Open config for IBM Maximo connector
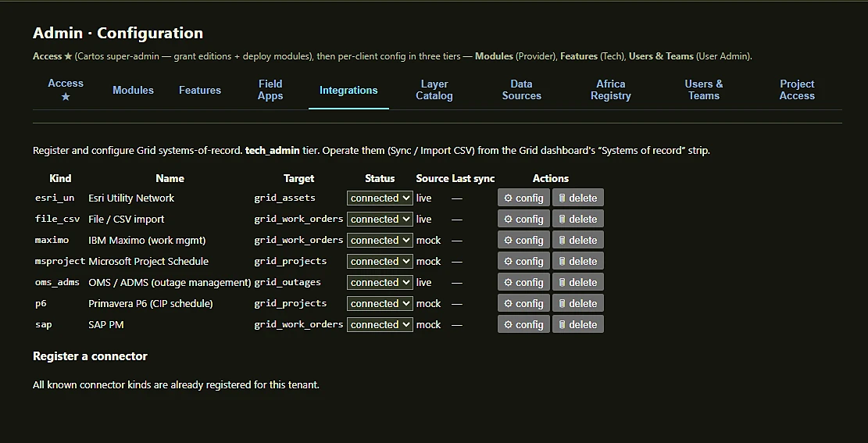The image size is (868, 443). pyautogui.click(x=523, y=240)
